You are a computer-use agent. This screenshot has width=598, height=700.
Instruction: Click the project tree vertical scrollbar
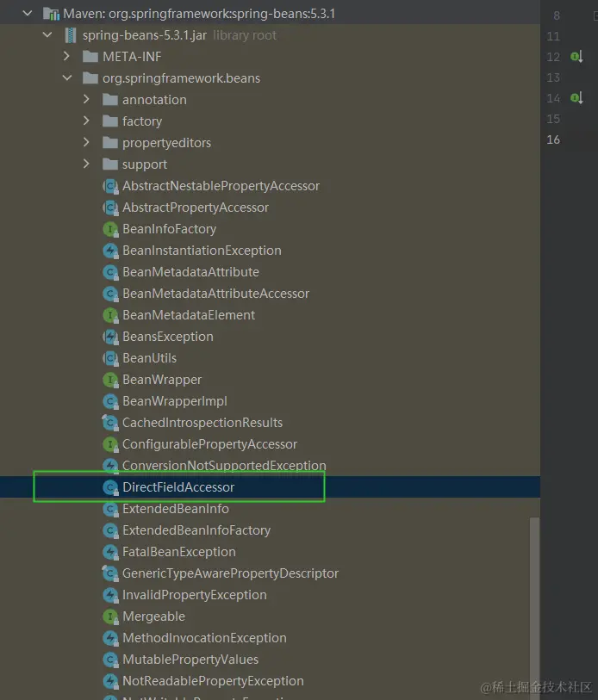click(534, 609)
